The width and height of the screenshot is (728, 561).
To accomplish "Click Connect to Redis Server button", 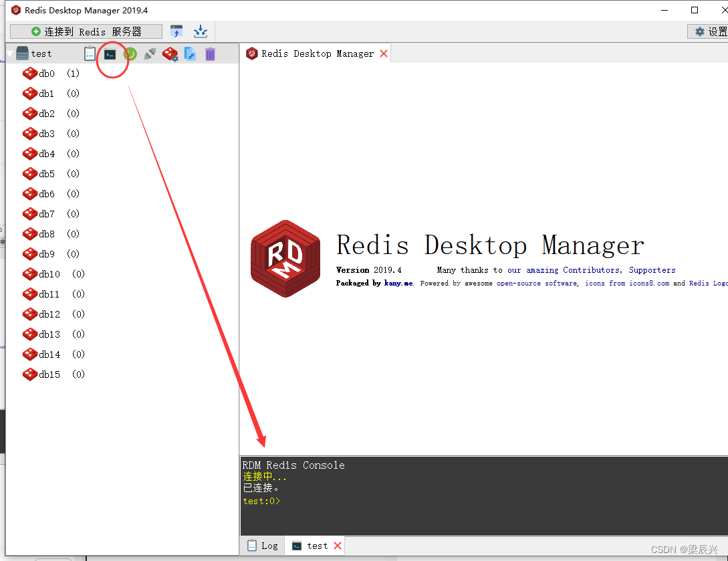I will click(86, 31).
